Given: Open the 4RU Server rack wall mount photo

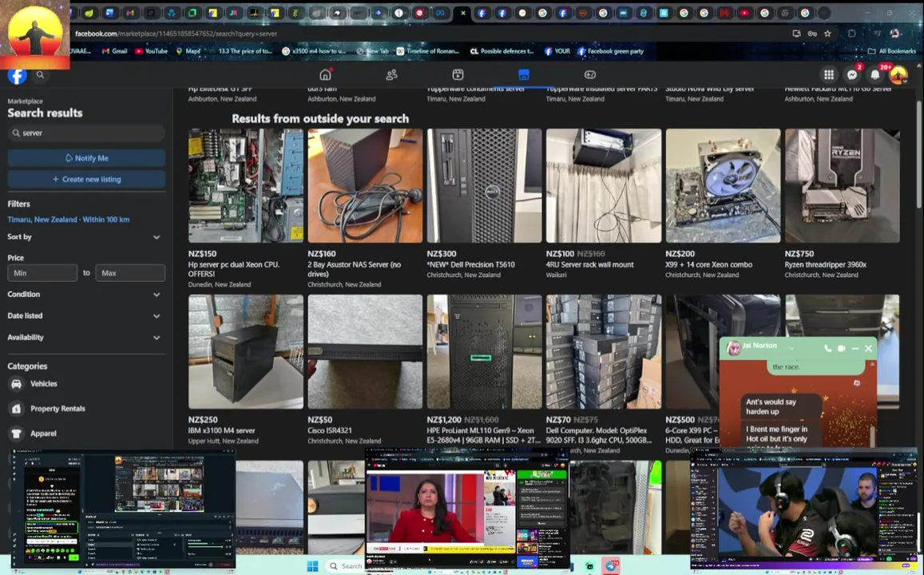Looking at the screenshot, I should tap(604, 185).
